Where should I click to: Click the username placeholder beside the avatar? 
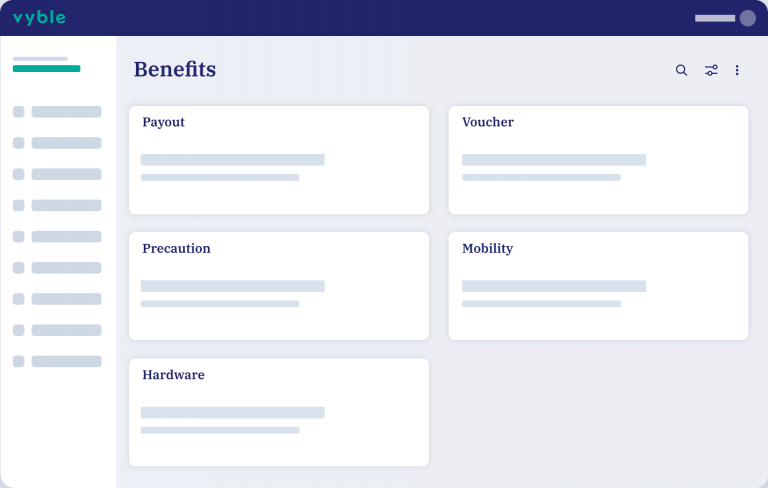(715, 18)
